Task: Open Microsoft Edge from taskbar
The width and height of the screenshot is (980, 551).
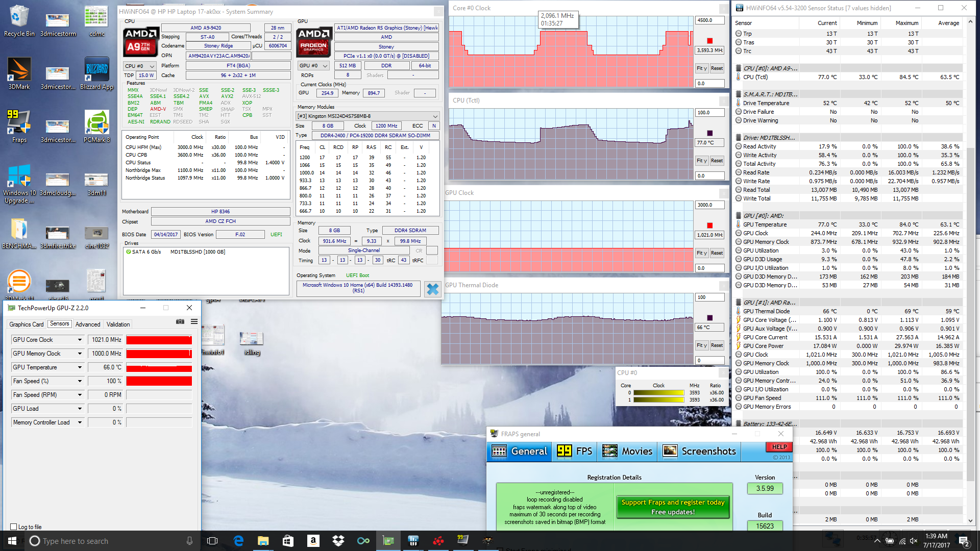Action: pyautogui.click(x=238, y=541)
